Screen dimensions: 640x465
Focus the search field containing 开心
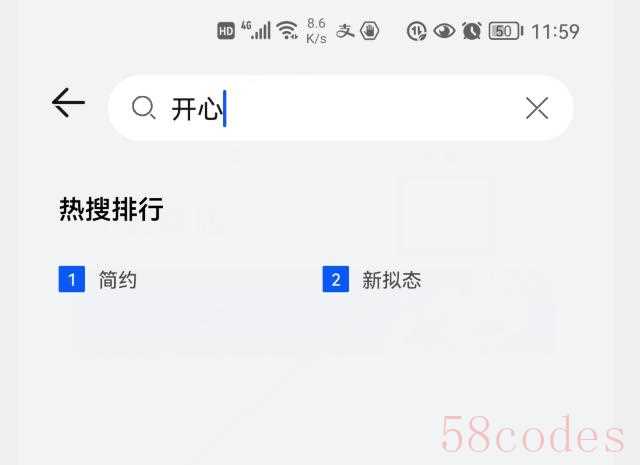point(341,108)
